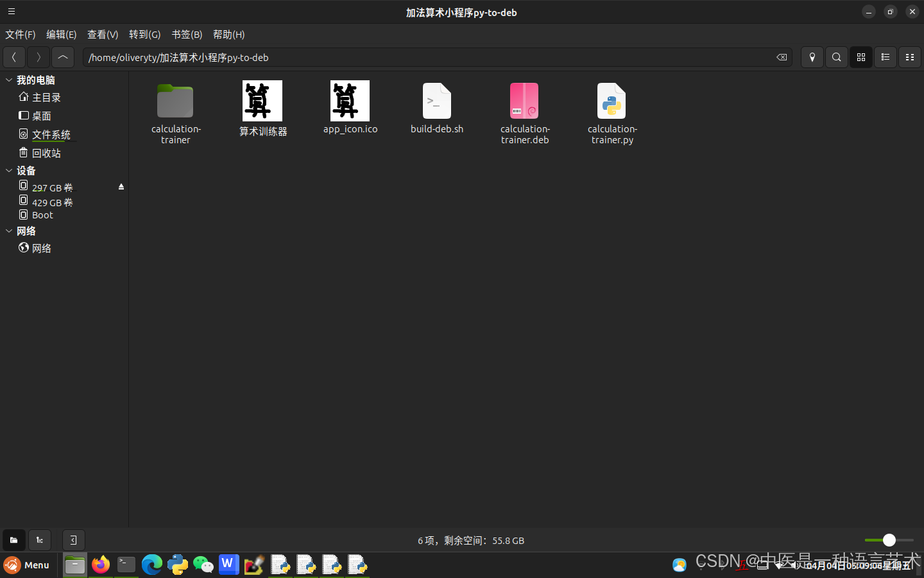Open the location pin icon in toolbar
Image resolution: width=924 pixels, height=578 pixels.
click(812, 57)
